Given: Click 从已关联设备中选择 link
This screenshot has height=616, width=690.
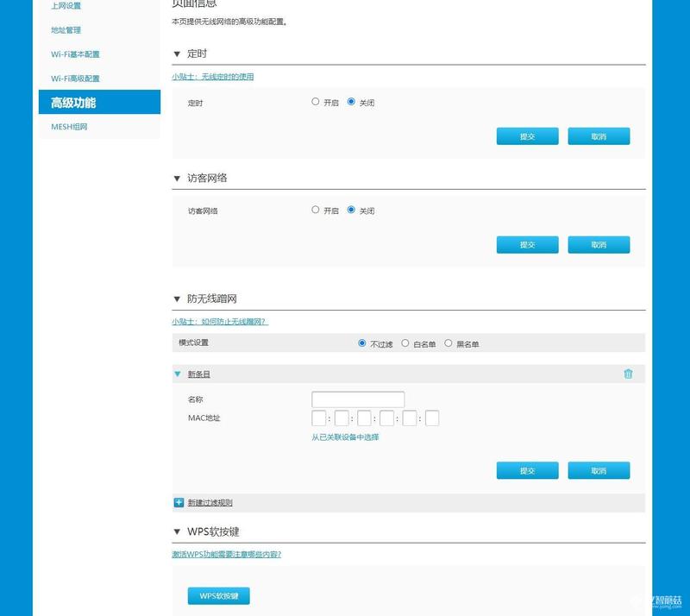Looking at the screenshot, I should click(345, 437).
